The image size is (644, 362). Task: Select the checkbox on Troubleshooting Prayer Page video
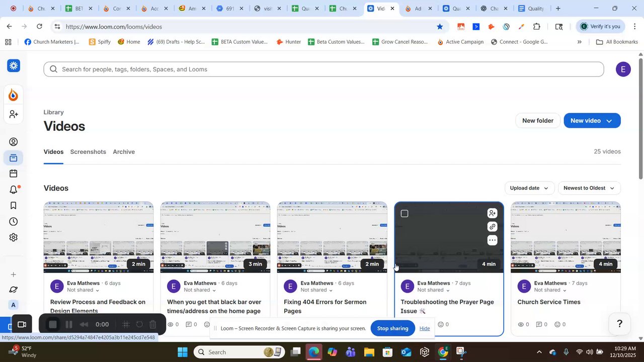click(x=405, y=214)
